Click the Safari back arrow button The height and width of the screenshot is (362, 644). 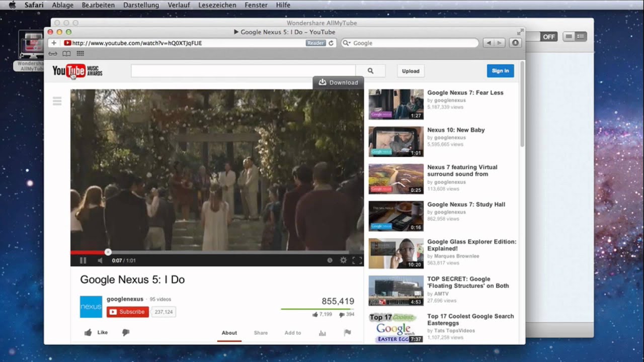(x=488, y=43)
